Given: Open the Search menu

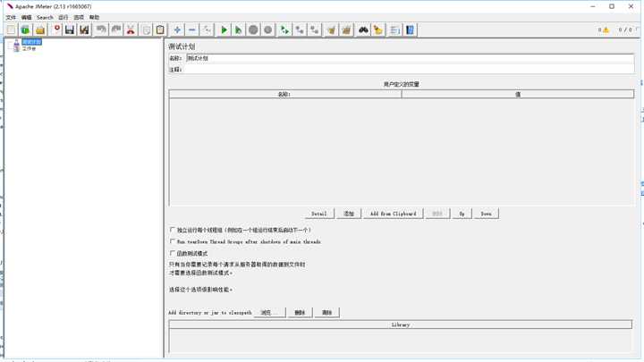Looking at the screenshot, I should pos(45,17).
